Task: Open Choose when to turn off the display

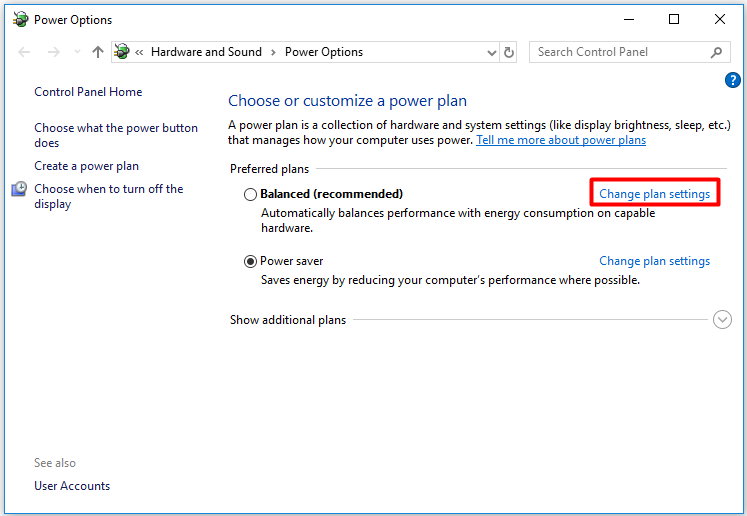Action: click(109, 196)
